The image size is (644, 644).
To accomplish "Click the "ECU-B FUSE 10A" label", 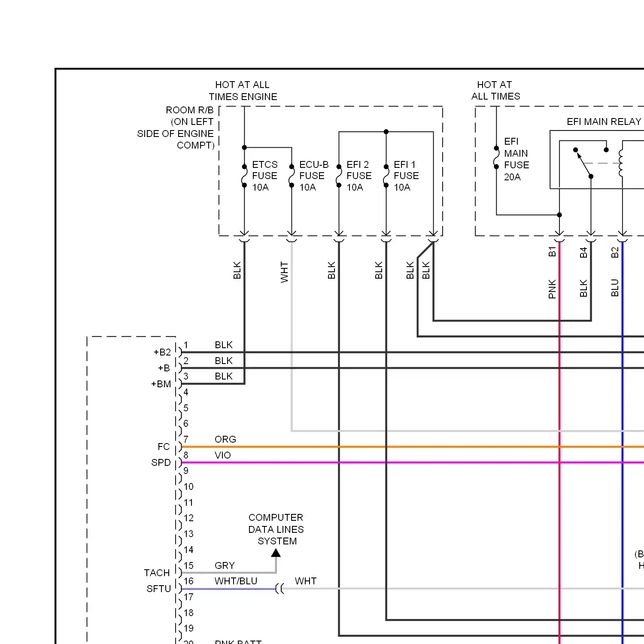I will pyautogui.click(x=314, y=176).
